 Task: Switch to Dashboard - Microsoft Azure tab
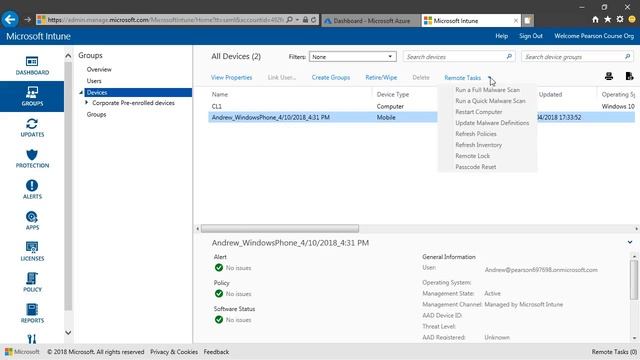371,20
